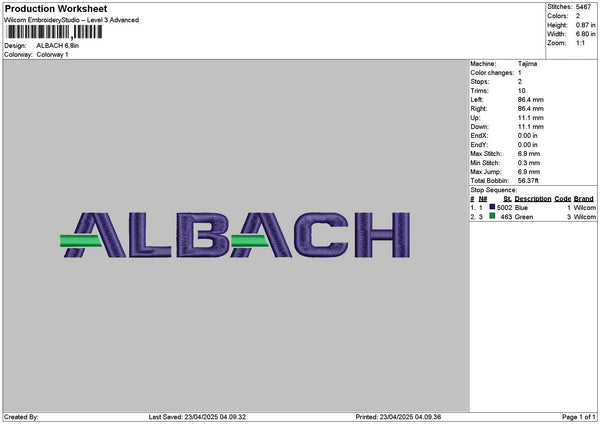Viewport: 600px width, 424px height.
Task: Click the green color swatch in Stop Sequence
Action: pyautogui.click(x=492, y=216)
